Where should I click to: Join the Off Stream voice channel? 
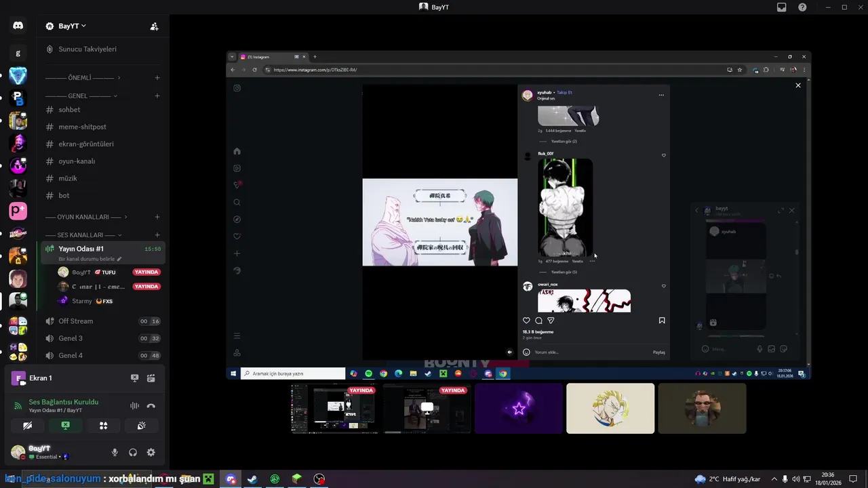pos(103,321)
